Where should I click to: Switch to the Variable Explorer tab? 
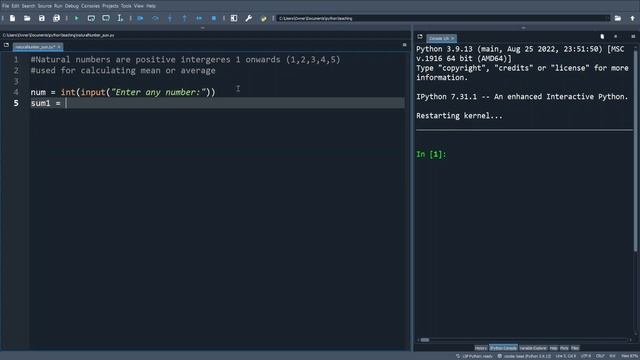tap(533, 348)
